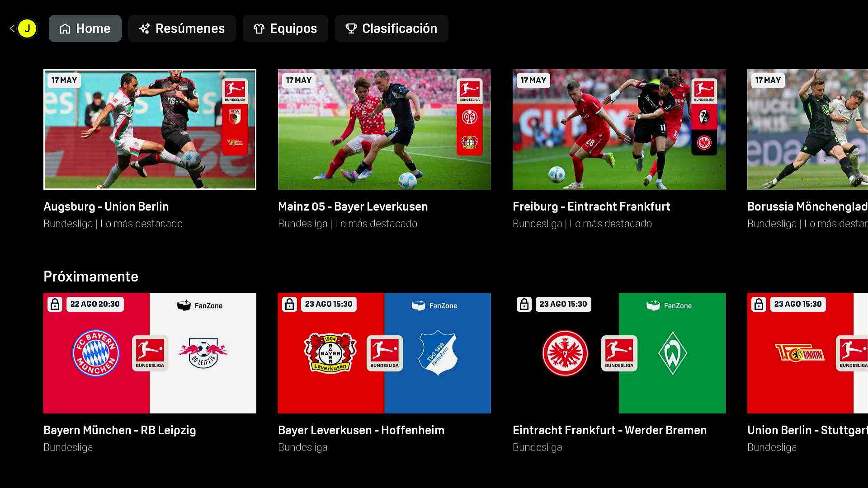Go back with the left chevron arrow
Image resolution: width=868 pixels, height=488 pixels.
(x=12, y=28)
